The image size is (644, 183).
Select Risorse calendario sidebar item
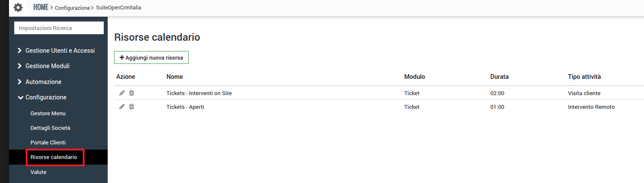pos(54,157)
